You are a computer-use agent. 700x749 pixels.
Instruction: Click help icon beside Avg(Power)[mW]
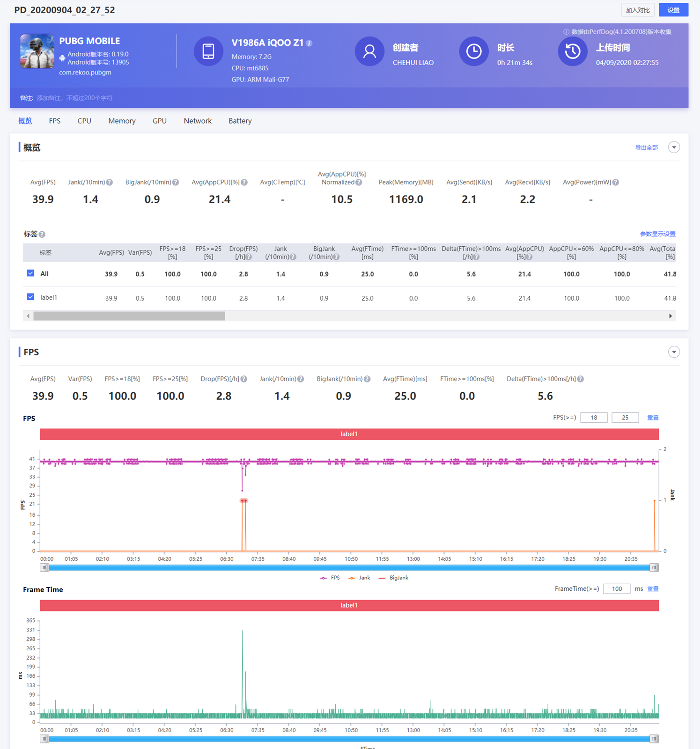[x=616, y=183]
